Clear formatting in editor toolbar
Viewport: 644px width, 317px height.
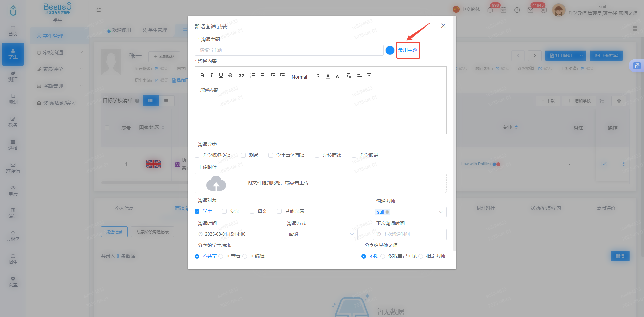pos(349,76)
